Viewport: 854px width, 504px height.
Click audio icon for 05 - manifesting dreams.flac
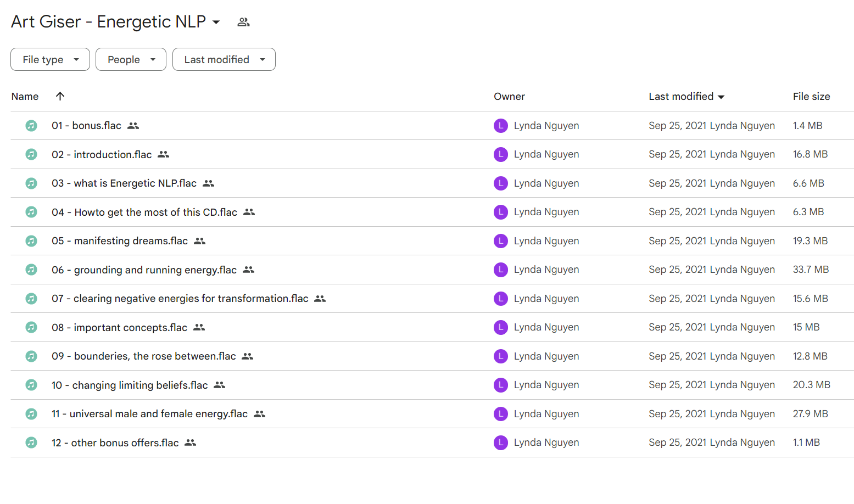31,241
